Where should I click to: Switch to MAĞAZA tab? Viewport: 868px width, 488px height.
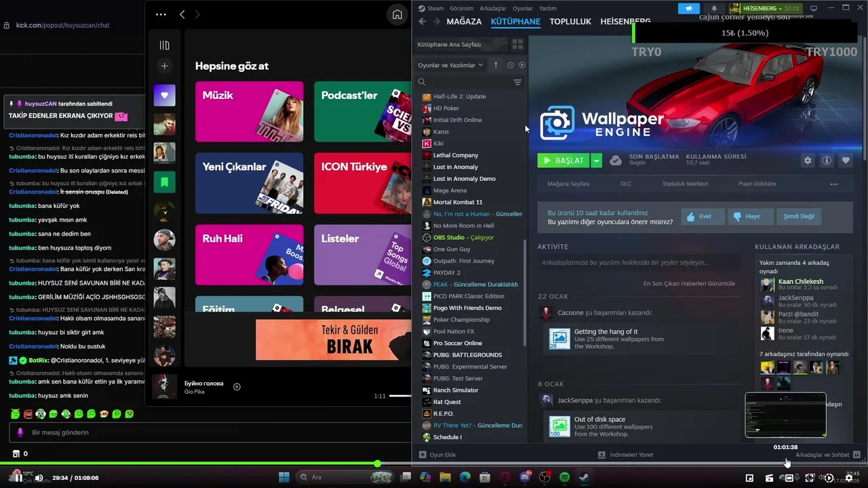pyautogui.click(x=464, y=22)
